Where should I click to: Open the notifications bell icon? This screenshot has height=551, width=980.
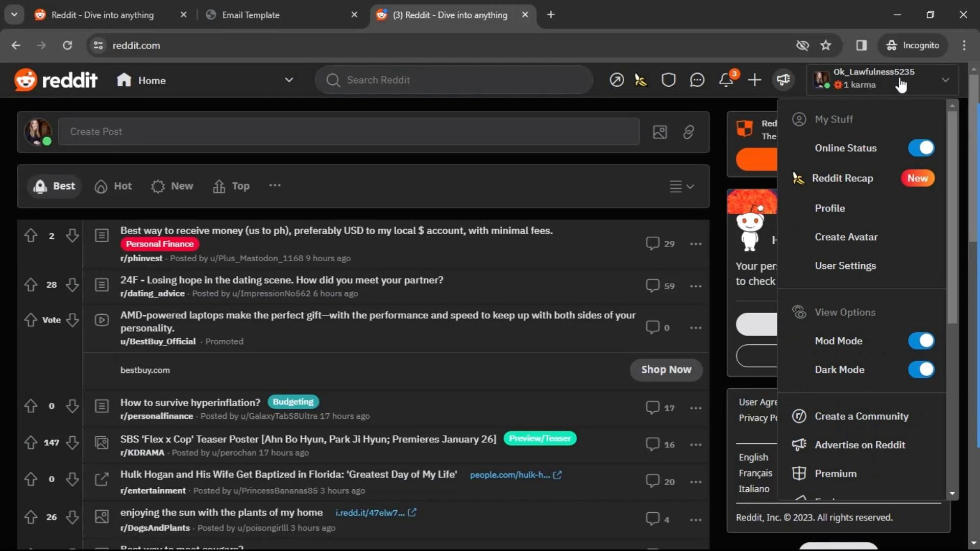726,80
